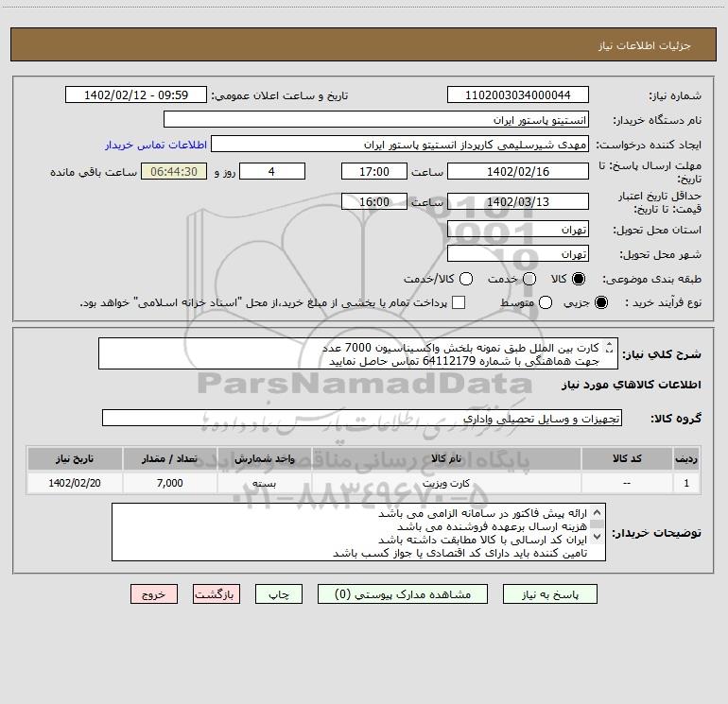Click the ردیف column header

686,458
